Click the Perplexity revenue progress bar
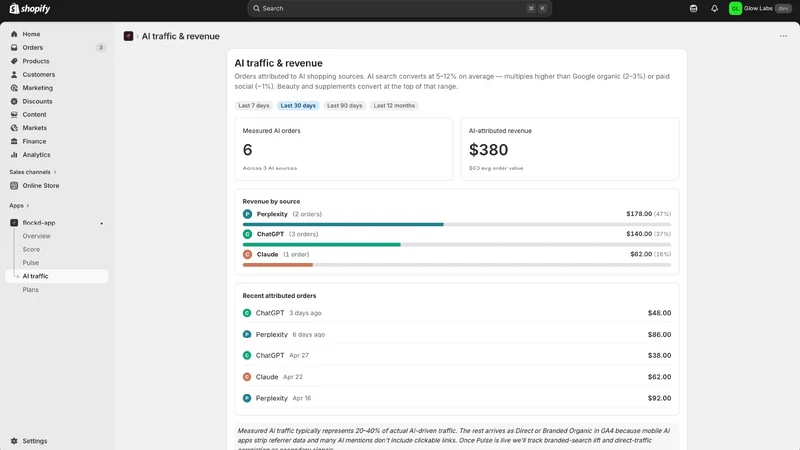Image resolution: width=800 pixels, height=450 pixels. click(x=457, y=224)
